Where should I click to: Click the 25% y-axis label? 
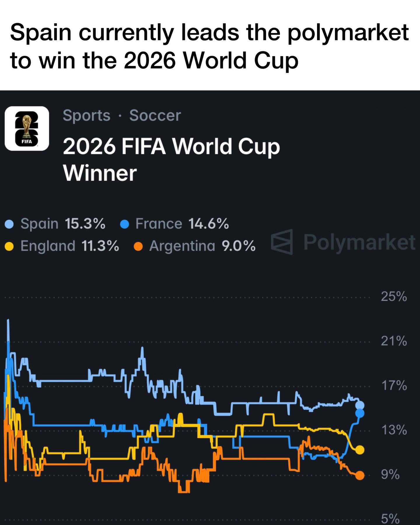pos(394,297)
